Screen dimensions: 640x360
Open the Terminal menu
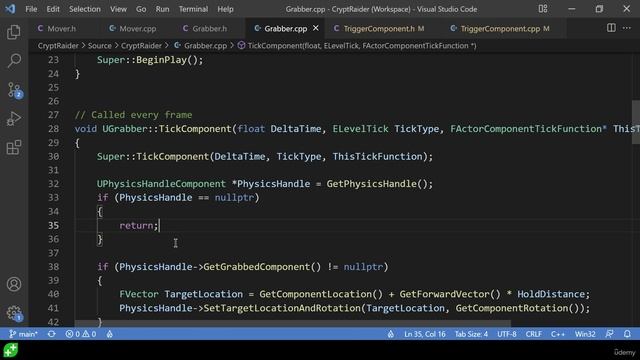[193, 9]
